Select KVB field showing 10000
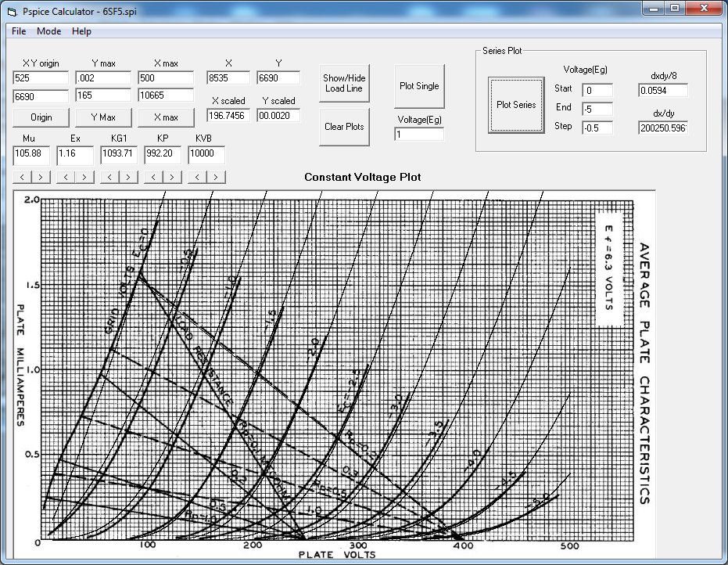The image size is (728, 565). [206, 155]
